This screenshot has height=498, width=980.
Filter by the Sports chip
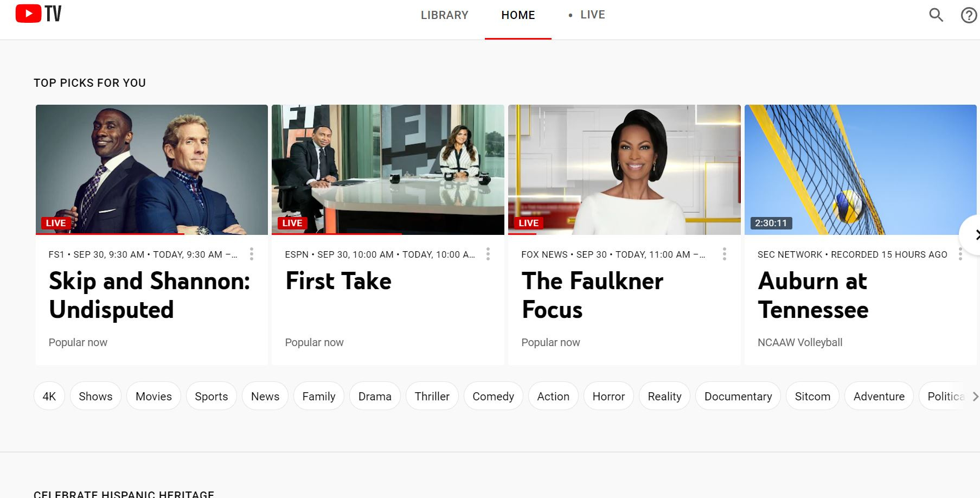click(x=212, y=396)
